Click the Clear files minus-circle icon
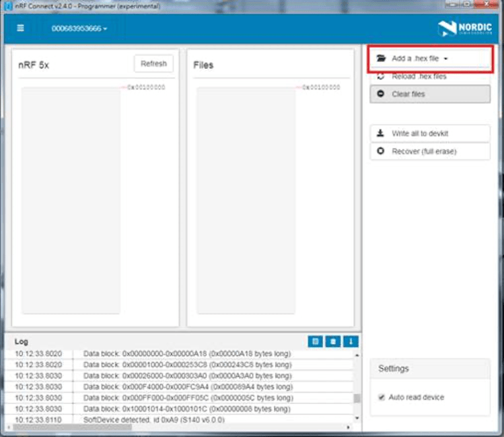This screenshot has width=504, height=437. coord(381,94)
